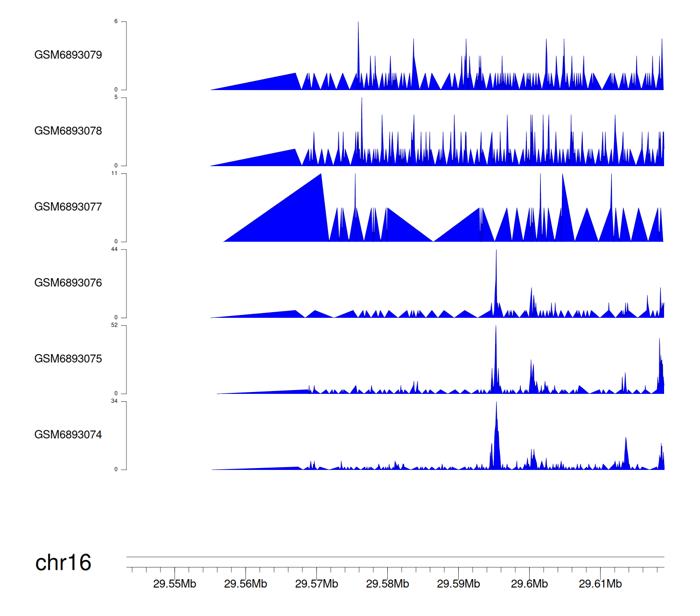Click the 29.61Mb axis position label
The height and width of the screenshot is (616, 700).
tap(600, 584)
